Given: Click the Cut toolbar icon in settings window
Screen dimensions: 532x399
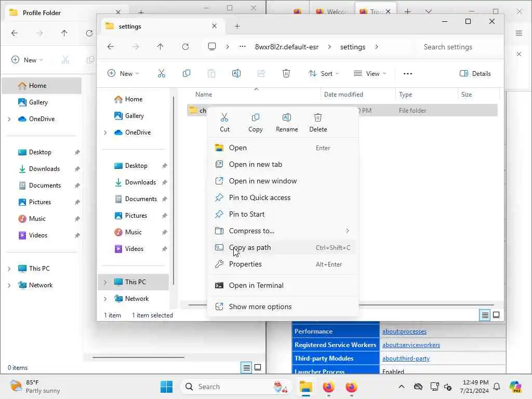Looking at the screenshot, I should coord(162,74).
